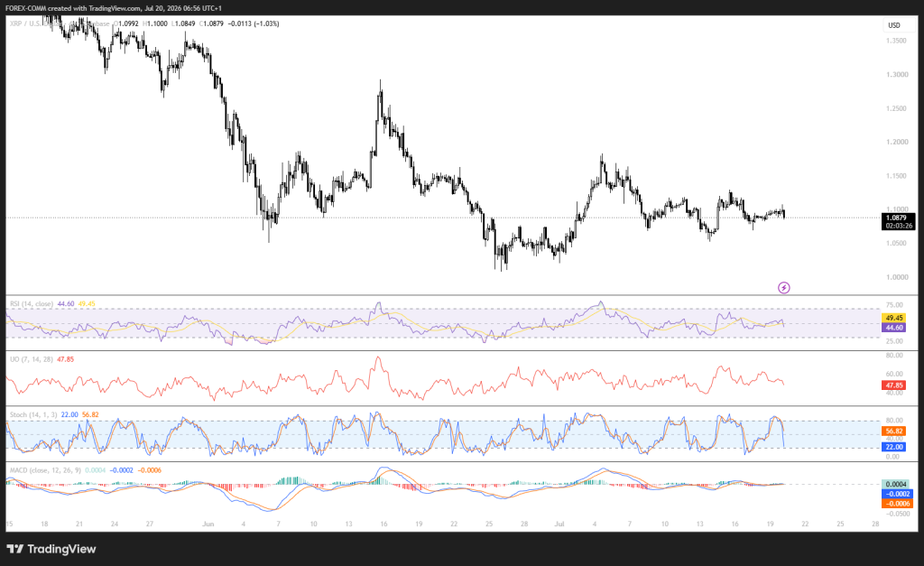Click the RSI (14, close) indicator legend
Image resolution: width=924 pixels, height=566 pixels.
click(x=32, y=303)
